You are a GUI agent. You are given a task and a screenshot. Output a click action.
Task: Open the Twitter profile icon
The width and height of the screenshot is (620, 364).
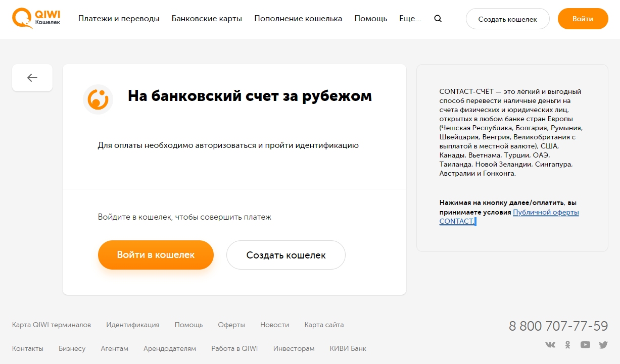click(603, 345)
